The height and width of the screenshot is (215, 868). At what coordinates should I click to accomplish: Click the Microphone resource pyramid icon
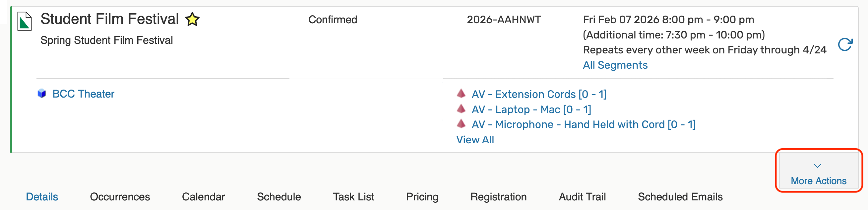461,124
